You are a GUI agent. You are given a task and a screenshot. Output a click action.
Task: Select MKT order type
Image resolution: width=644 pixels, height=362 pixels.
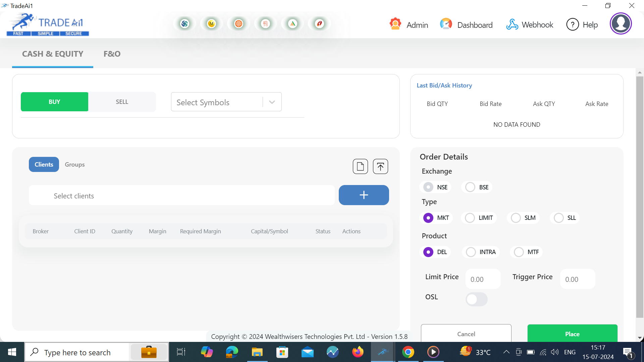click(x=428, y=218)
